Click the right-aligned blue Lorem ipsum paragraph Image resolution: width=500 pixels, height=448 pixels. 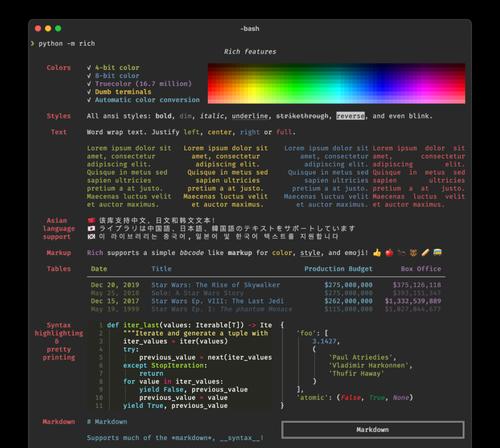326,176
